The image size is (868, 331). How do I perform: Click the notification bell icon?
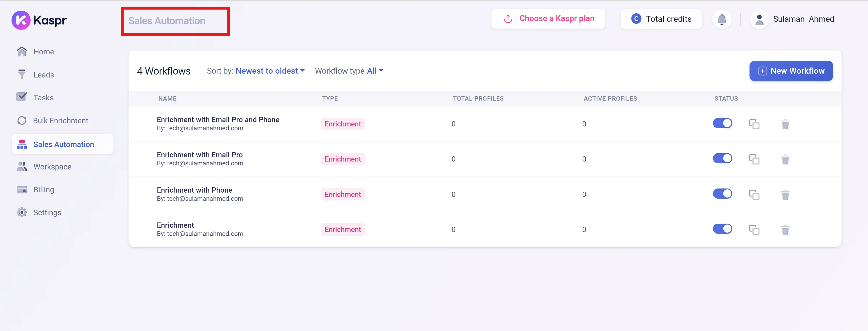point(721,19)
